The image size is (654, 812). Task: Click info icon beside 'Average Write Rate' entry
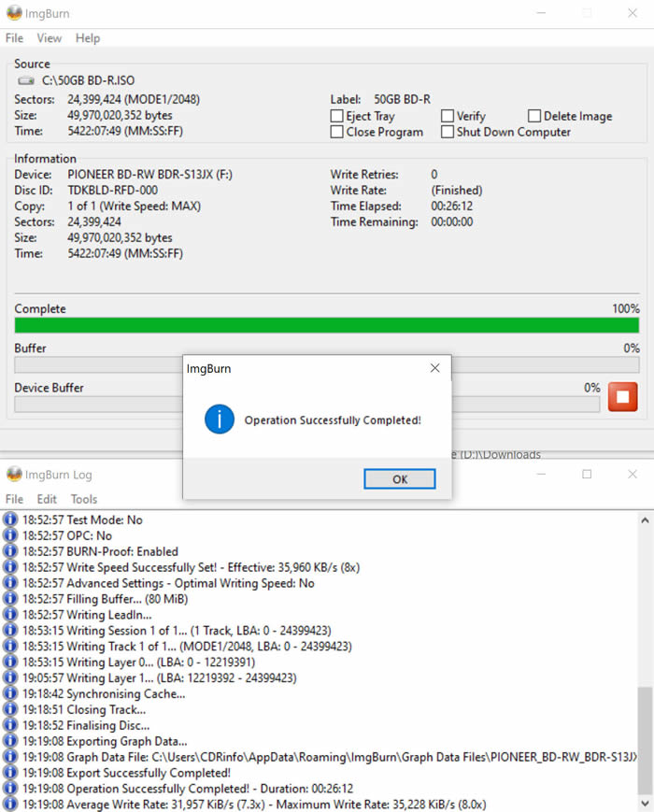pyautogui.click(x=10, y=805)
